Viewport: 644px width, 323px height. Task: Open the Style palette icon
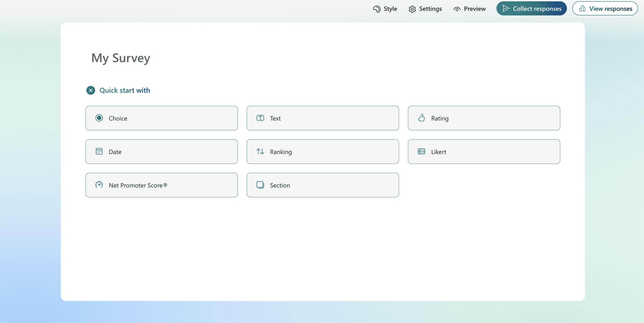pos(377,9)
